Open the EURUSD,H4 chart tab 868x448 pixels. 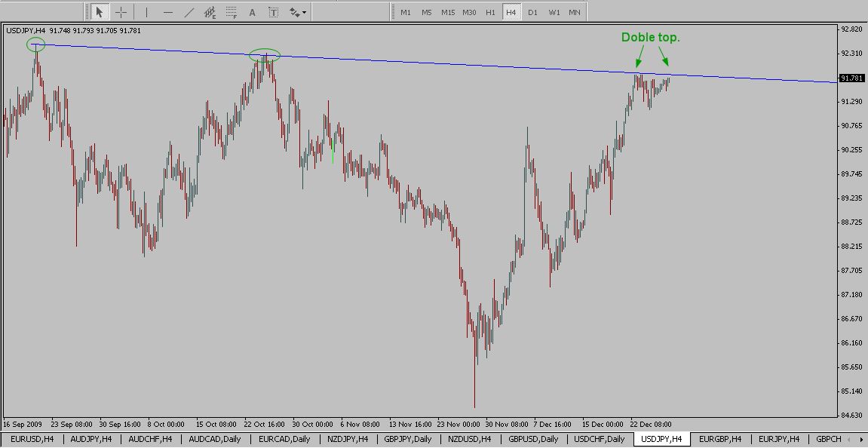30,439
